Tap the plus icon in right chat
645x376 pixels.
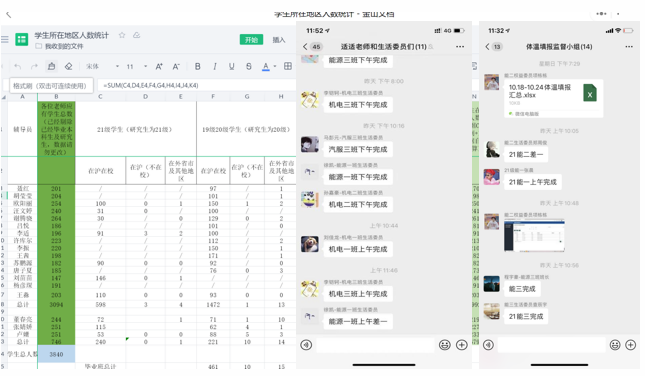tap(631, 345)
